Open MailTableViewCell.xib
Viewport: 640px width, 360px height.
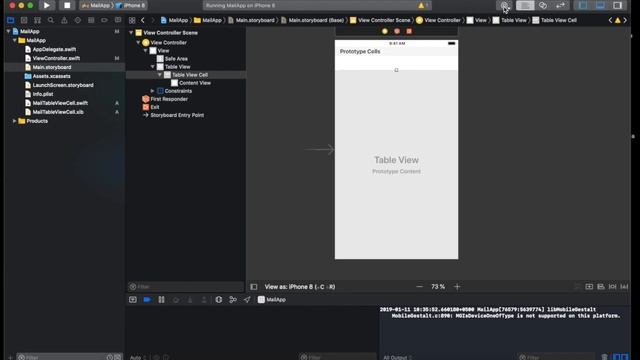click(x=58, y=112)
